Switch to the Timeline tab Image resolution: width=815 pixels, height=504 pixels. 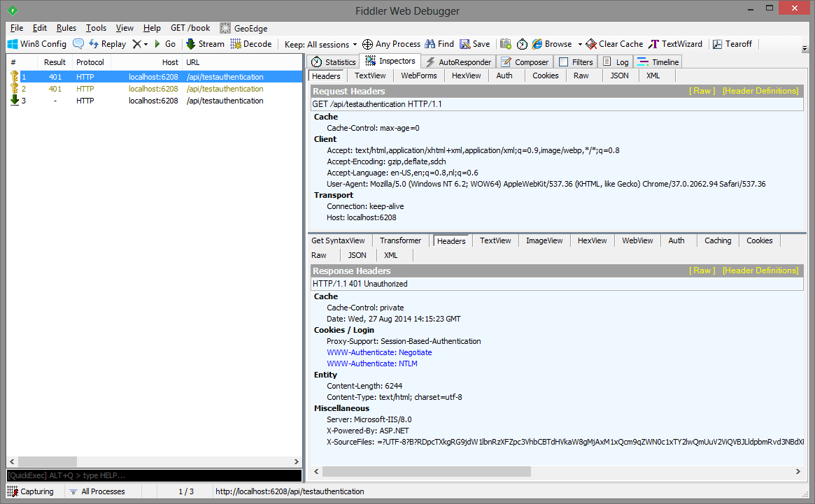[658, 62]
